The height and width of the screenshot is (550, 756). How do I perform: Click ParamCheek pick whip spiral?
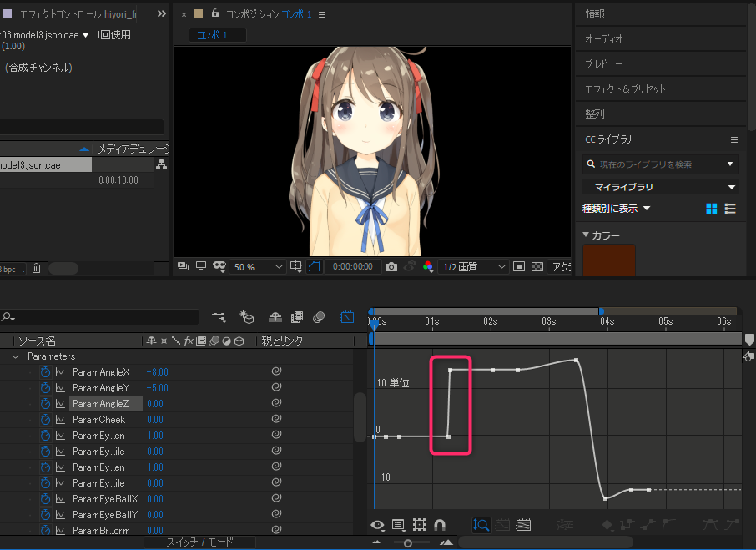tap(276, 419)
